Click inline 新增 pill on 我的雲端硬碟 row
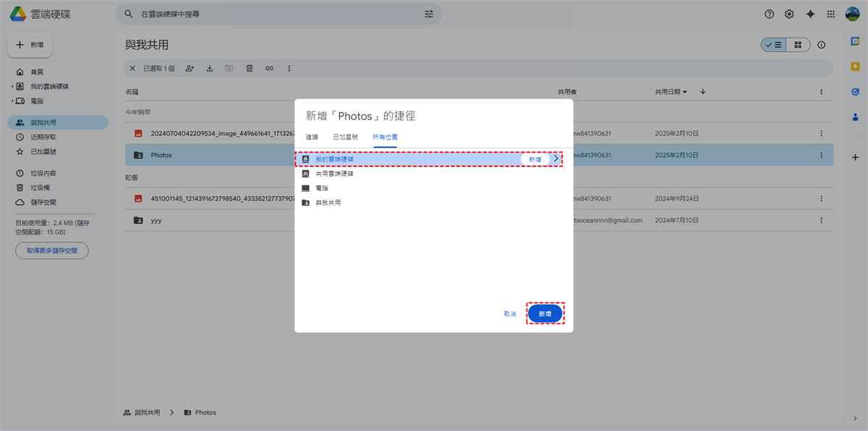Screen dimensions: 868x431 click(x=535, y=158)
